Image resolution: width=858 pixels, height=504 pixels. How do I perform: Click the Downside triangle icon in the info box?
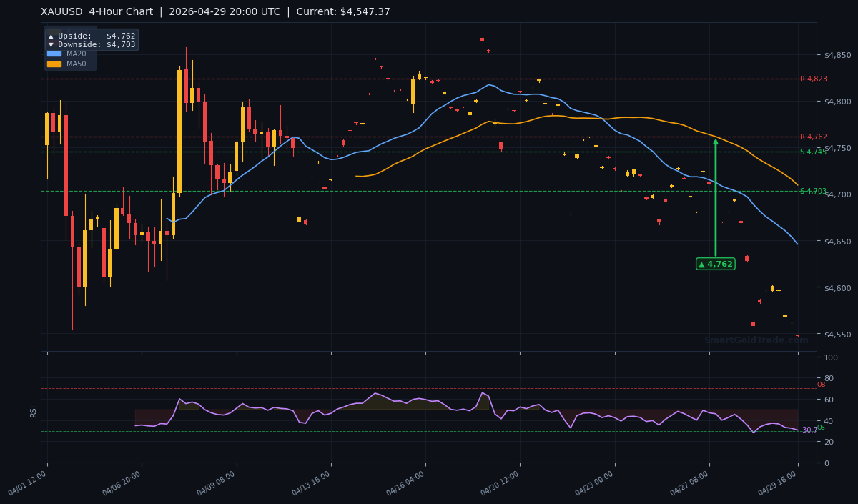(50, 43)
